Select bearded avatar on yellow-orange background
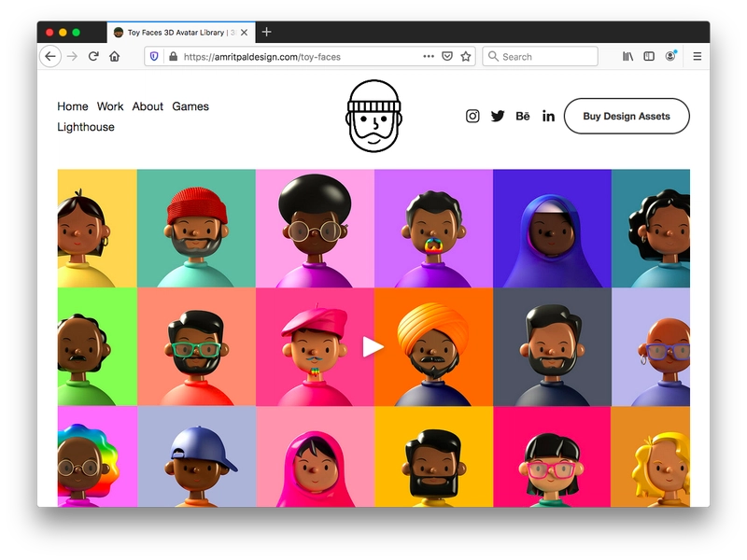The height and width of the screenshot is (560, 747). coord(433,456)
